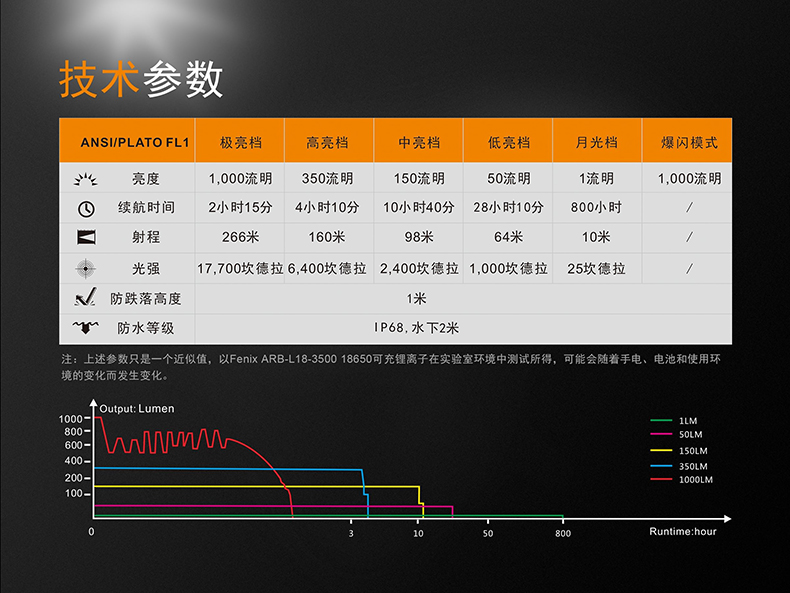Select the 月光档 column header

click(597, 142)
